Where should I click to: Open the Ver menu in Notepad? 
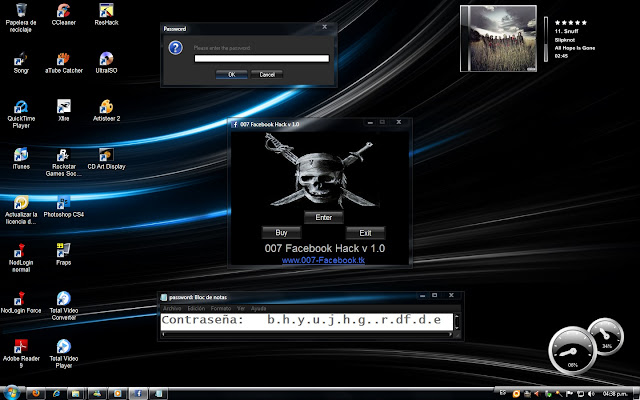coord(241,309)
